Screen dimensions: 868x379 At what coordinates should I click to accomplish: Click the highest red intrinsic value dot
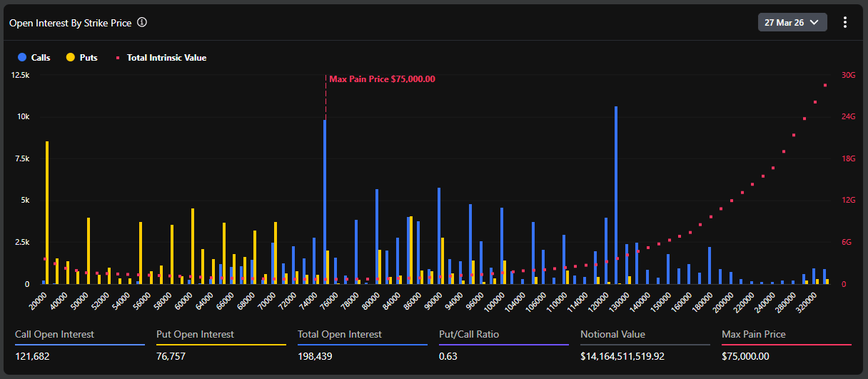(x=825, y=86)
